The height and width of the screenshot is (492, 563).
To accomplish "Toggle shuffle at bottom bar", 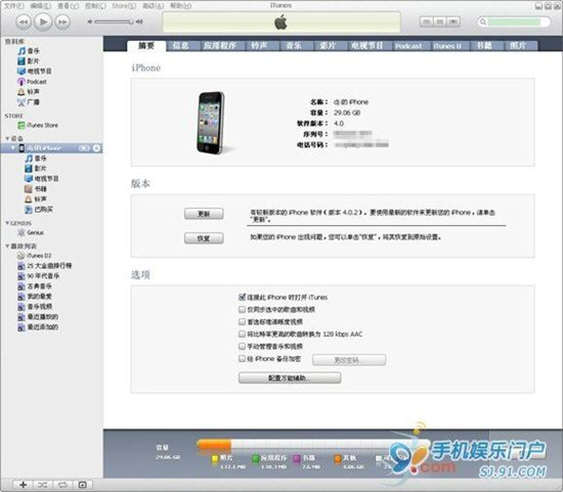I will point(43,485).
